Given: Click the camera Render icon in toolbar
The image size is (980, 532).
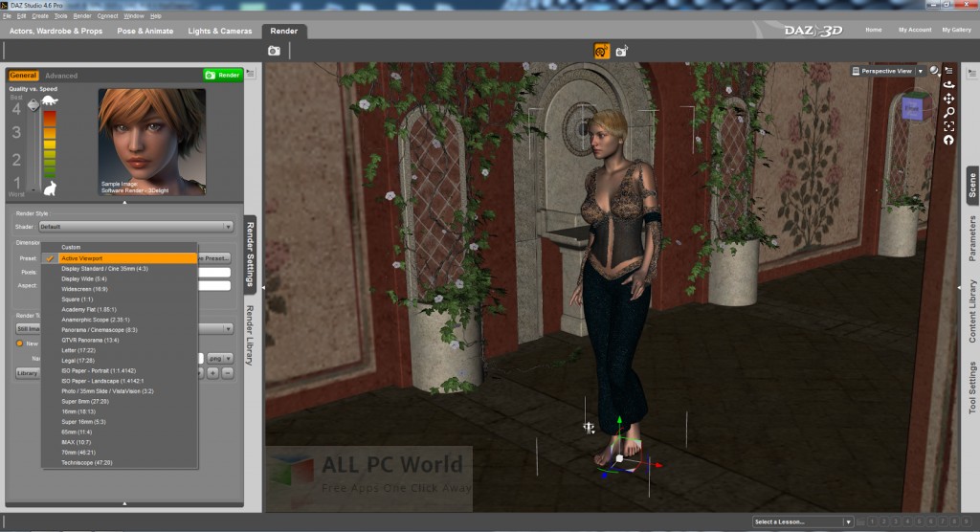Looking at the screenshot, I should click(x=274, y=51).
